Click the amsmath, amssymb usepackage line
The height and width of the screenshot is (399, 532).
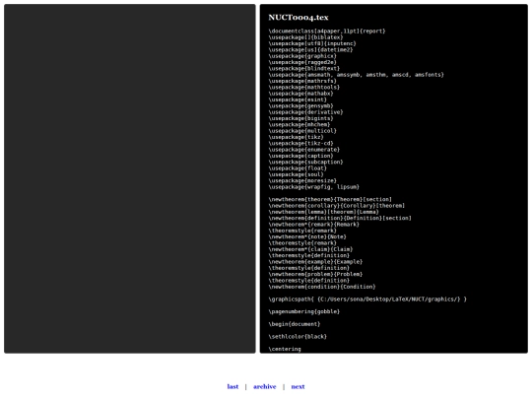click(357, 75)
